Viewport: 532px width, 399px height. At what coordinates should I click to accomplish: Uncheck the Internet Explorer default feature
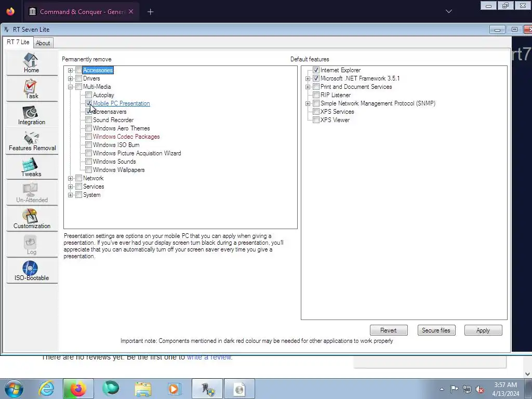tap(316, 70)
